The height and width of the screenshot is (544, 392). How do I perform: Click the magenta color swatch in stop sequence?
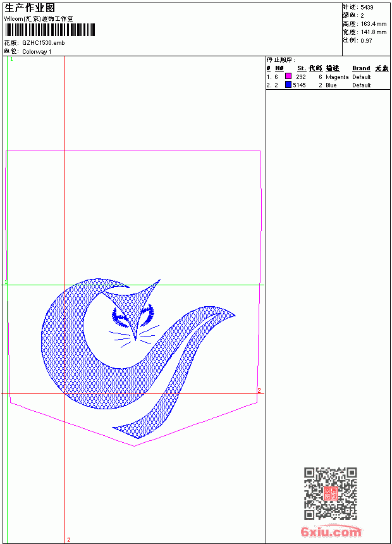click(288, 76)
